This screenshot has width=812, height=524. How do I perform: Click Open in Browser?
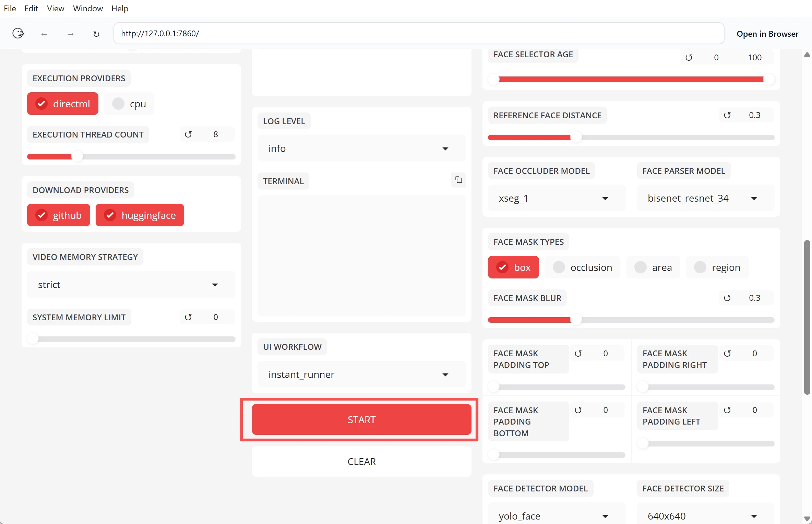(767, 34)
